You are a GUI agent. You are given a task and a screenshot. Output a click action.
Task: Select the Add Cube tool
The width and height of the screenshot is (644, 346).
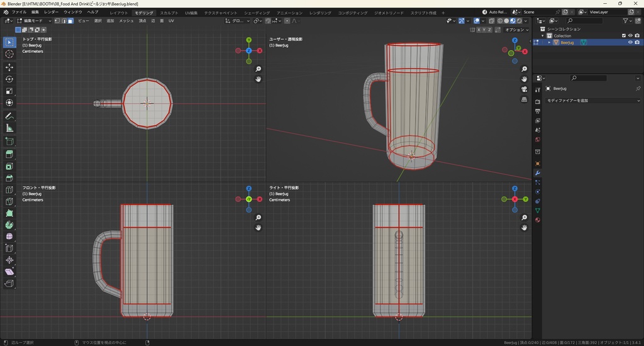coord(9,142)
